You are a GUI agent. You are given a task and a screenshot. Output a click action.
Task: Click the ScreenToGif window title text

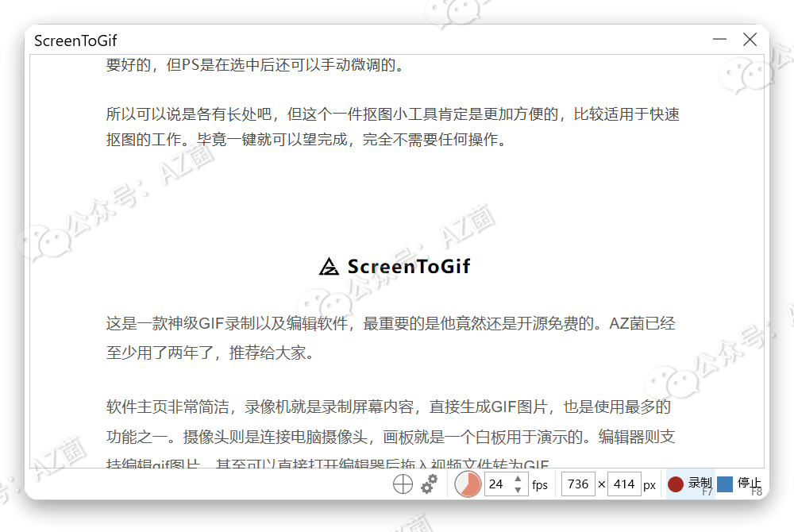pyautogui.click(x=75, y=40)
